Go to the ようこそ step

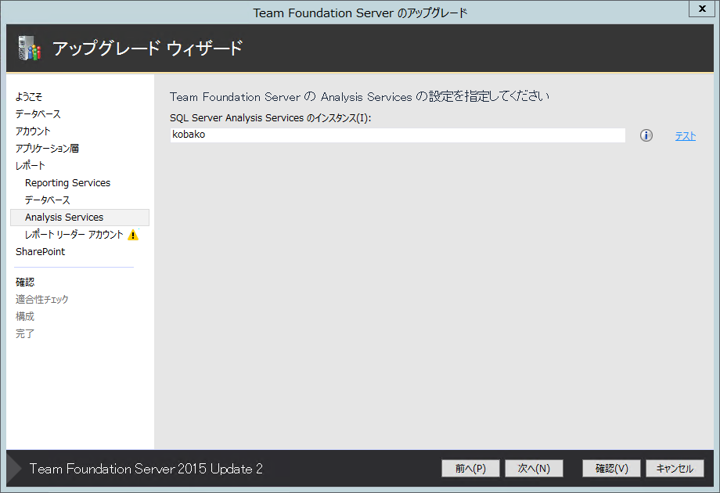click(x=29, y=97)
